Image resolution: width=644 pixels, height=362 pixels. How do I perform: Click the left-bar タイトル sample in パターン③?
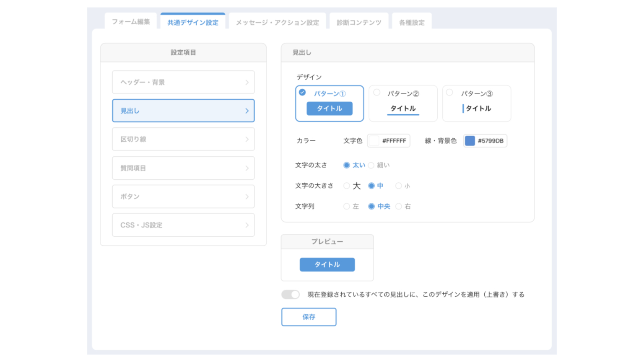(477, 109)
